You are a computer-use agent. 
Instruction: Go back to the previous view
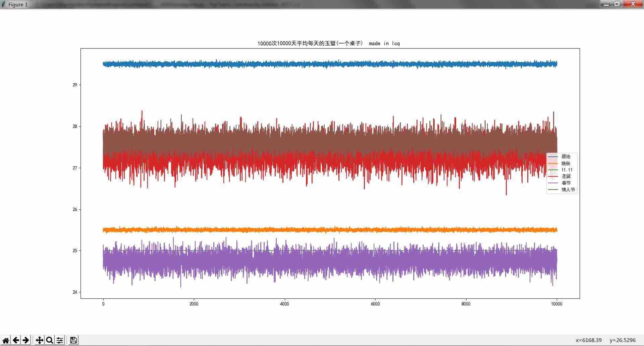(16, 340)
